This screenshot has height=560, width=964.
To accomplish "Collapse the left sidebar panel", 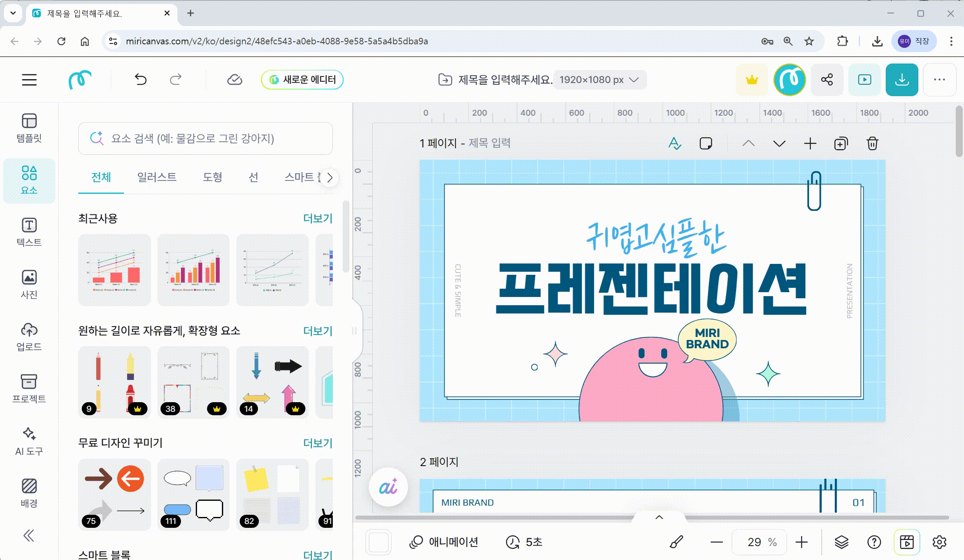I will [29, 536].
